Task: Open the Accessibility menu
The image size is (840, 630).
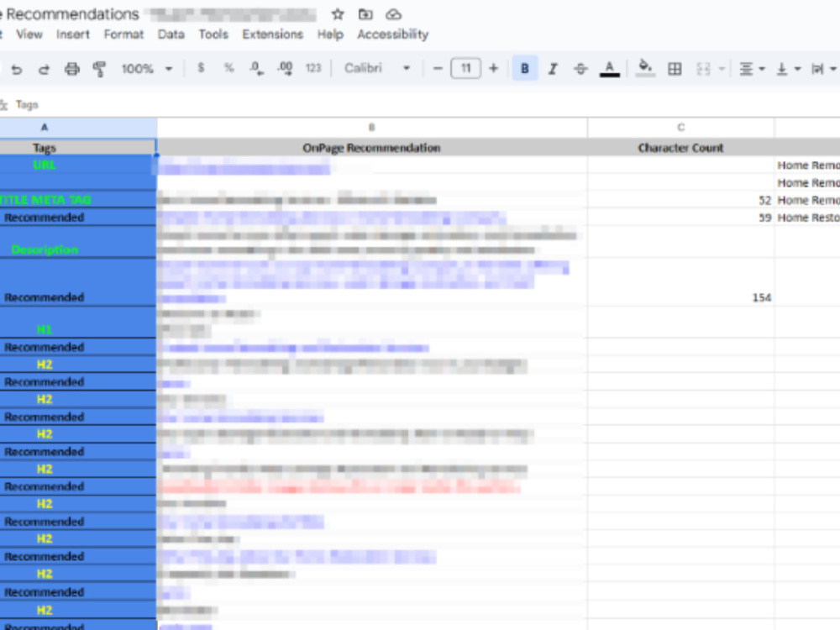Action: (x=392, y=34)
